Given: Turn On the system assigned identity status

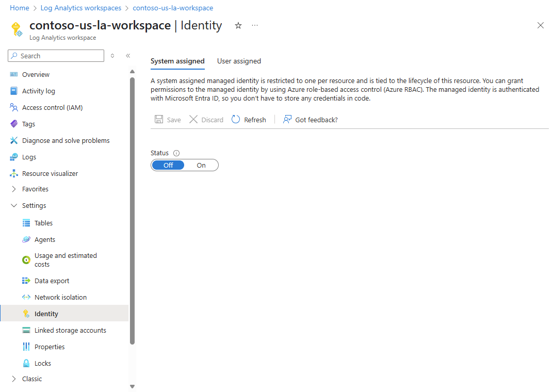Looking at the screenshot, I should (x=201, y=165).
